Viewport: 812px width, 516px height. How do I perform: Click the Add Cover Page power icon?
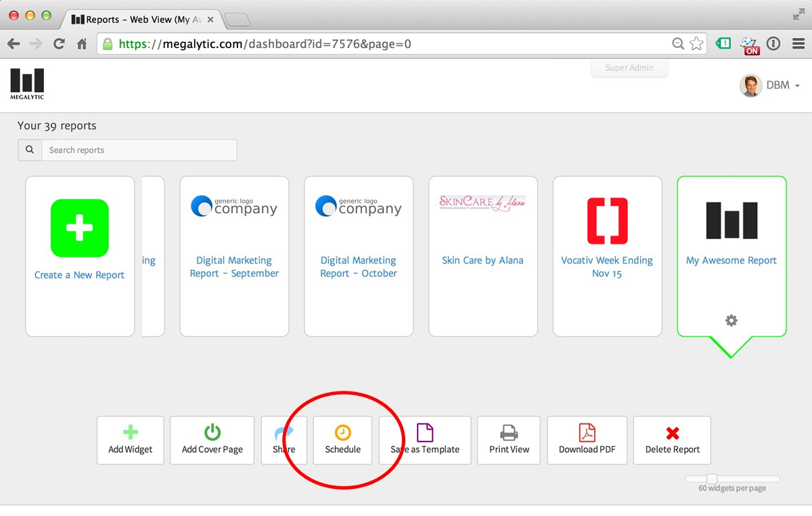[212, 432]
